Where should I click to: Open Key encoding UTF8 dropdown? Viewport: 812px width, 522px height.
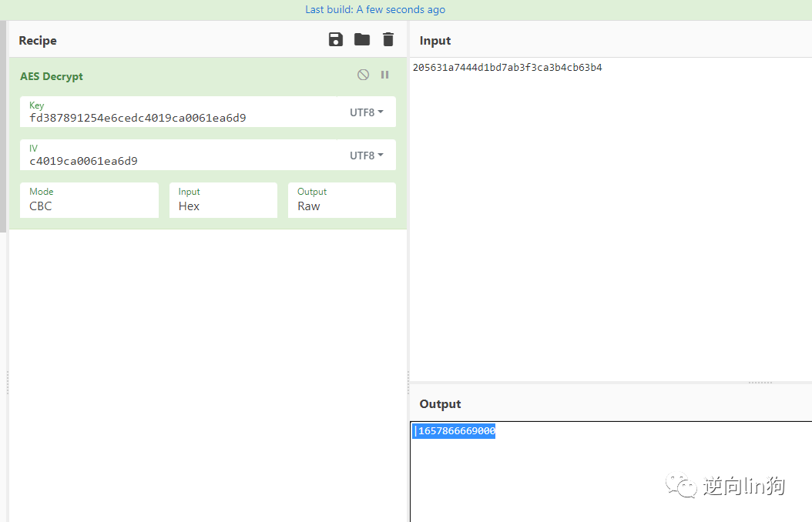pos(366,112)
